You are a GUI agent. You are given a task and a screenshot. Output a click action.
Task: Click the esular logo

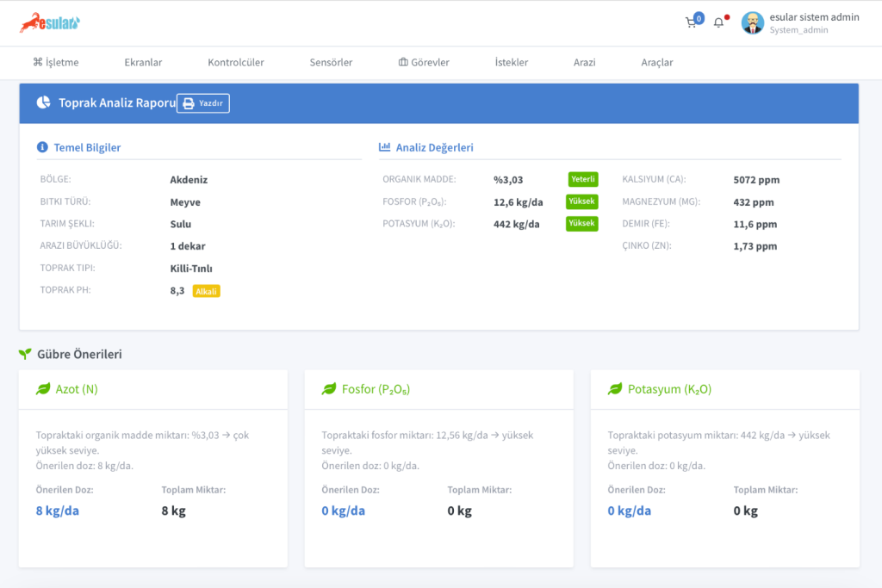coord(50,23)
